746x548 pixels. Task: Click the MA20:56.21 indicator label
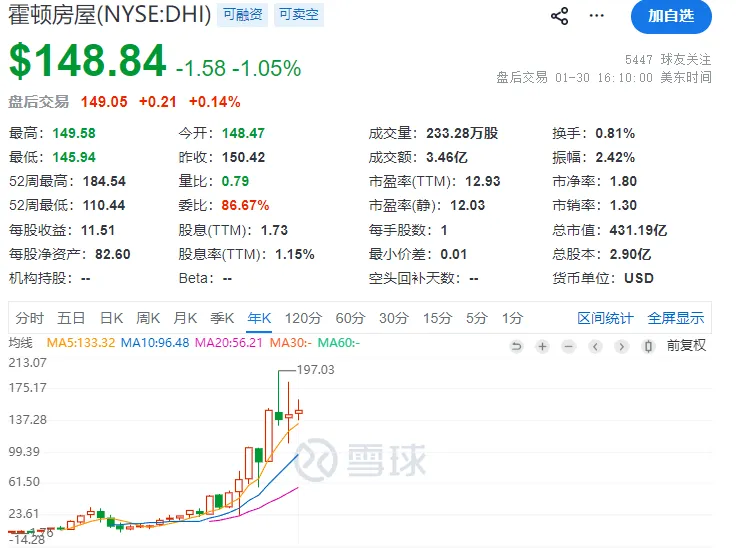point(229,342)
